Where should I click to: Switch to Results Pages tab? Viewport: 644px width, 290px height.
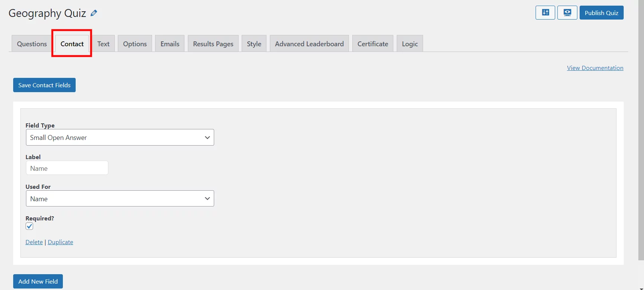[213, 44]
